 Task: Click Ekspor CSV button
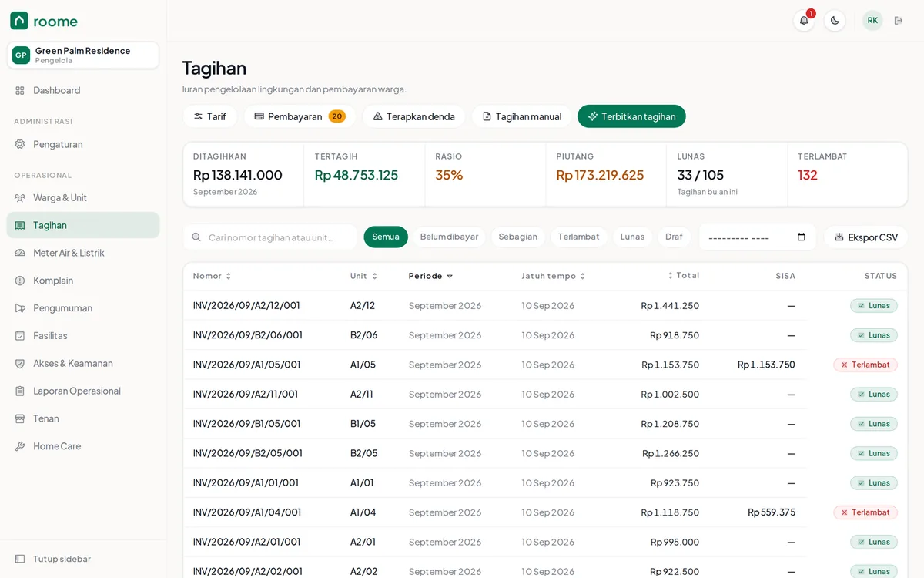pos(865,237)
